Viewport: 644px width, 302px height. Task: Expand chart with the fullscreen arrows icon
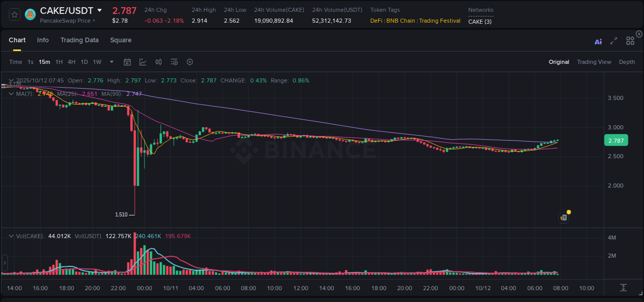click(x=614, y=41)
